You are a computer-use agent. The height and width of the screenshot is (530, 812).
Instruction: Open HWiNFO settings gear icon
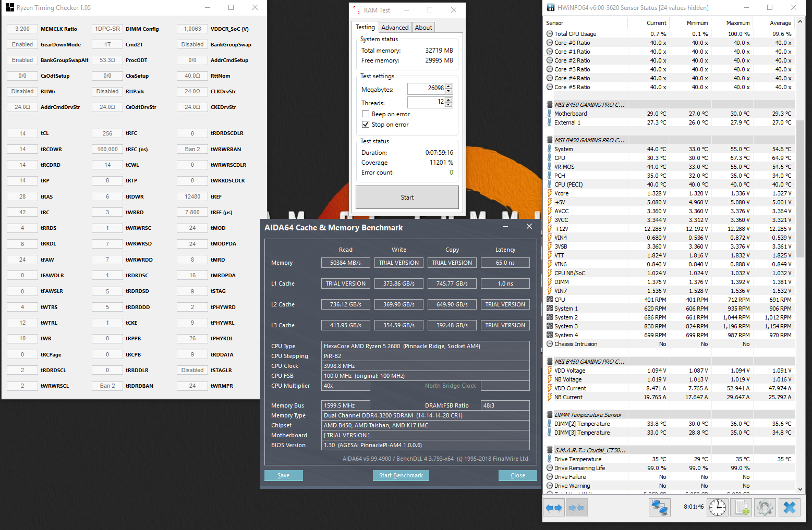click(765, 507)
